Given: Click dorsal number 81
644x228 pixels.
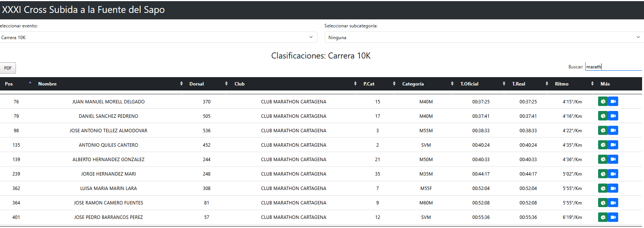Looking at the screenshot, I should coord(207,203).
